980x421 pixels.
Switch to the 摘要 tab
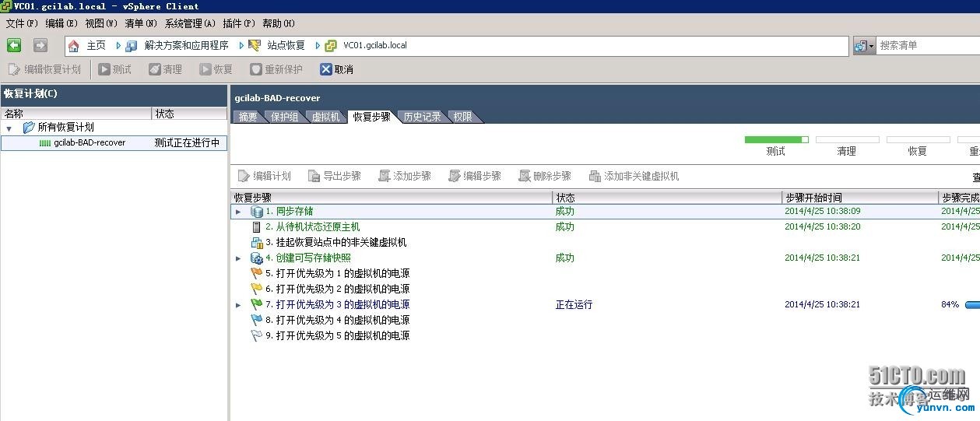tap(248, 117)
